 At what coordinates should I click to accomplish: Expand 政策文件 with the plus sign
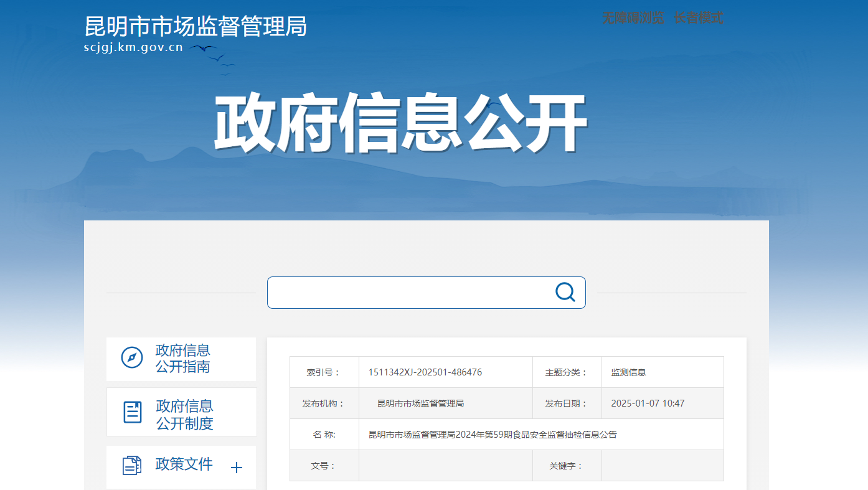[x=237, y=468]
